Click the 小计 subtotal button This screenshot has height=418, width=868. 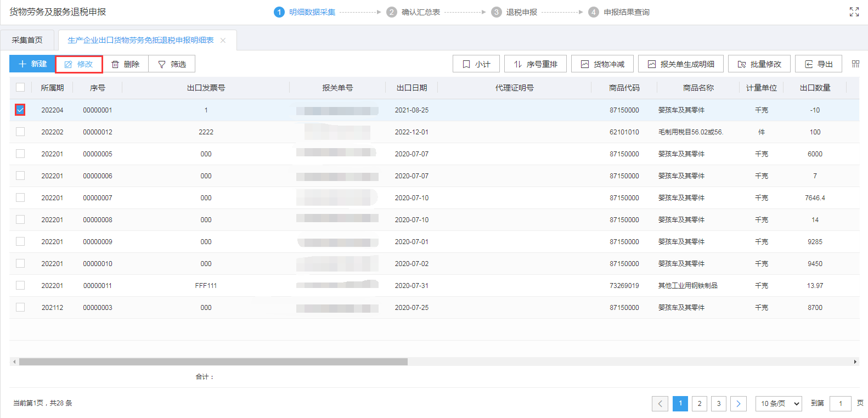pyautogui.click(x=476, y=64)
